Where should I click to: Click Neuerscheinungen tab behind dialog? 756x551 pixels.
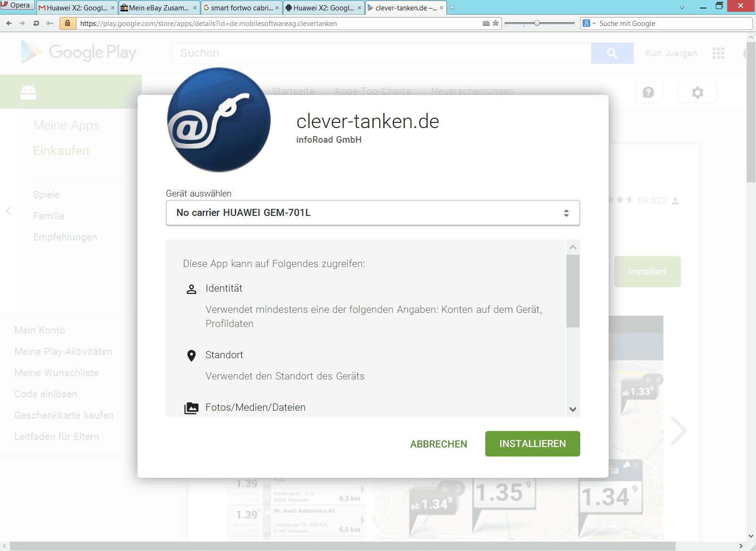(x=472, y=91)
